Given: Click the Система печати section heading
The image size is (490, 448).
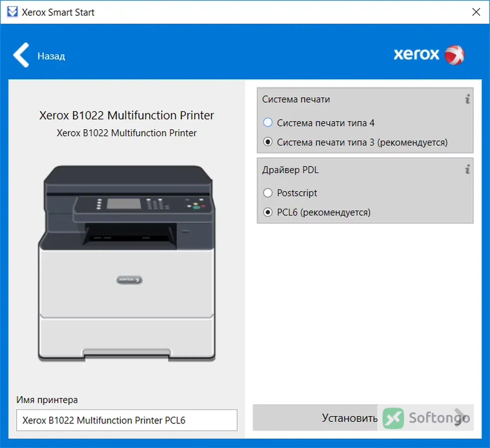Looking at the screenshot, I should [296, 99].
